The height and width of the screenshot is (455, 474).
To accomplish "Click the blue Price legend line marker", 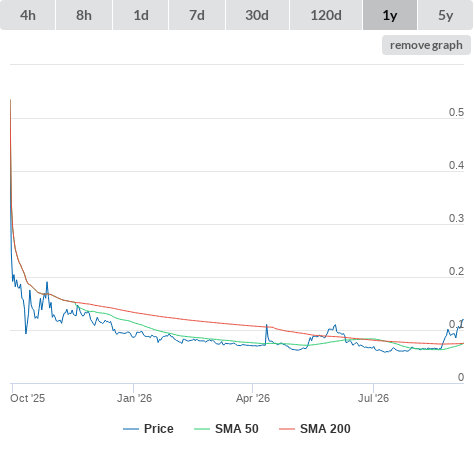I will pyautogui.click(x=131, y=429).
